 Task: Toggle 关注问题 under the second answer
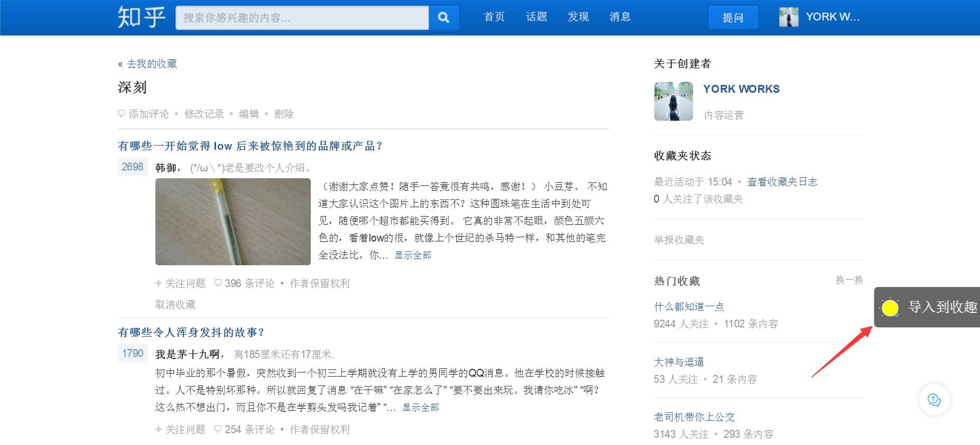pos(180,429)
